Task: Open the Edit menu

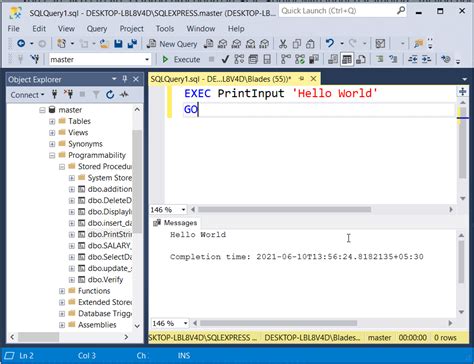Action: pyautogui.click(x=39, y=29)
